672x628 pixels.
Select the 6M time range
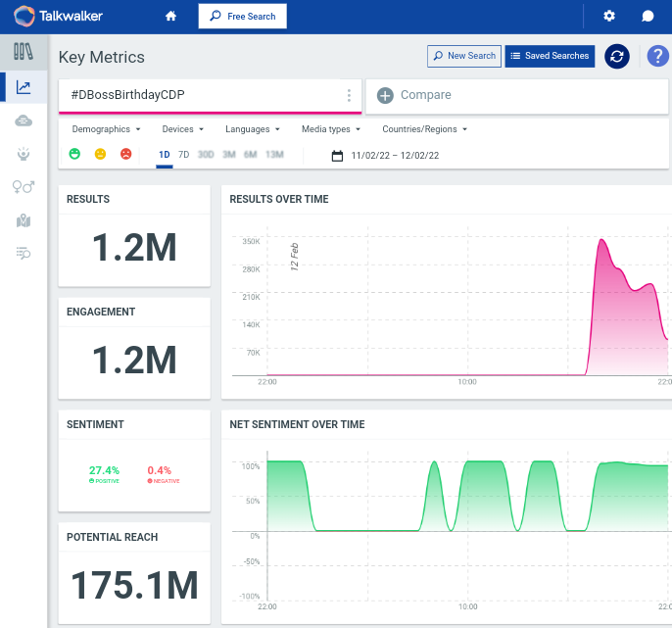[x=251, y=155]
